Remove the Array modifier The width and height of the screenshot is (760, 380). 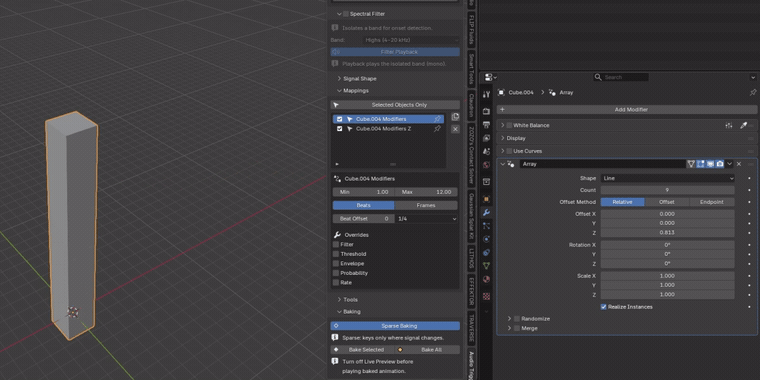(739, 164)
